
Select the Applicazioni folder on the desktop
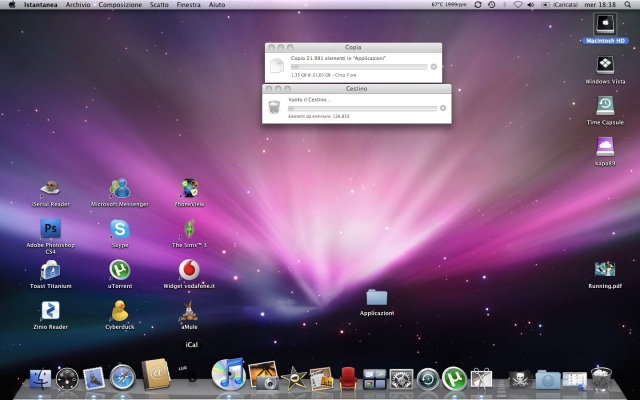[x=377, y=297]
